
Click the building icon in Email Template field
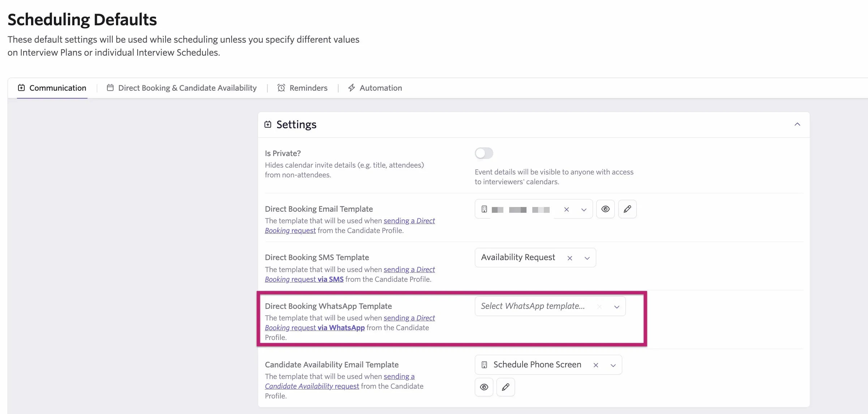[484, 209]
